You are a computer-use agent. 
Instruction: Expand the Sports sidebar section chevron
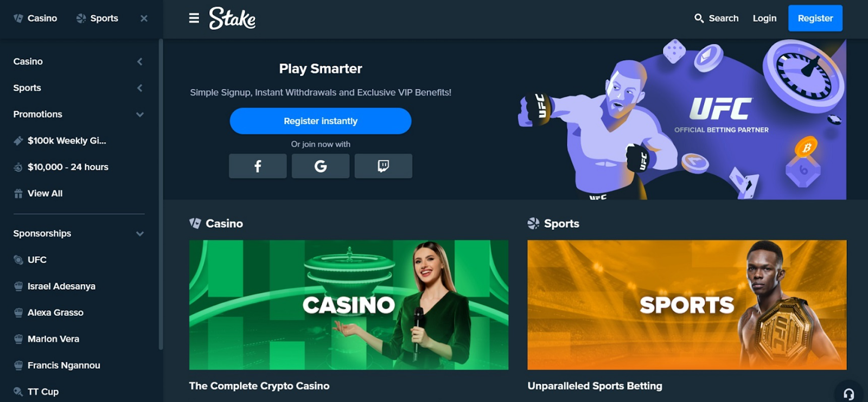tap(140, 88)
